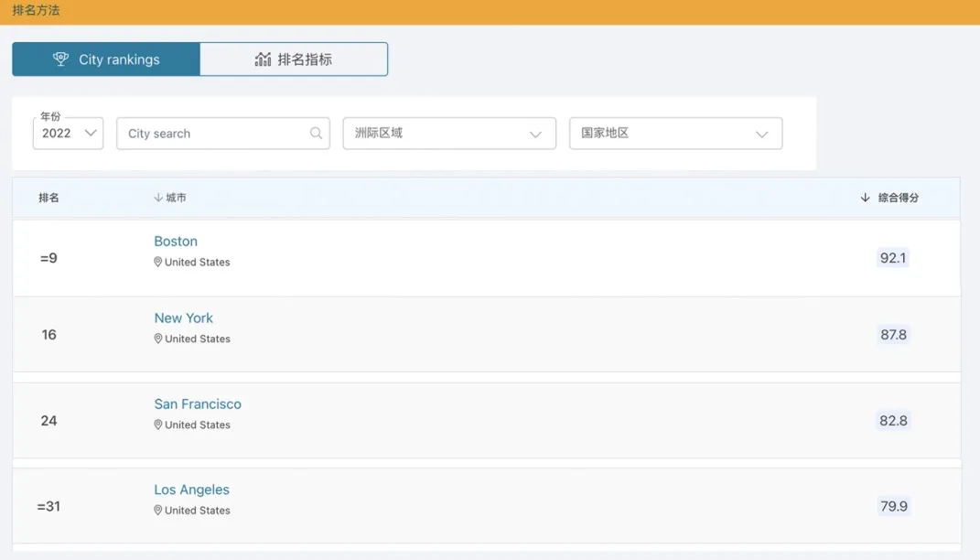The image size is (980, 560).
Task: Click the magnifier icon in City search
Action: (316, 134)
